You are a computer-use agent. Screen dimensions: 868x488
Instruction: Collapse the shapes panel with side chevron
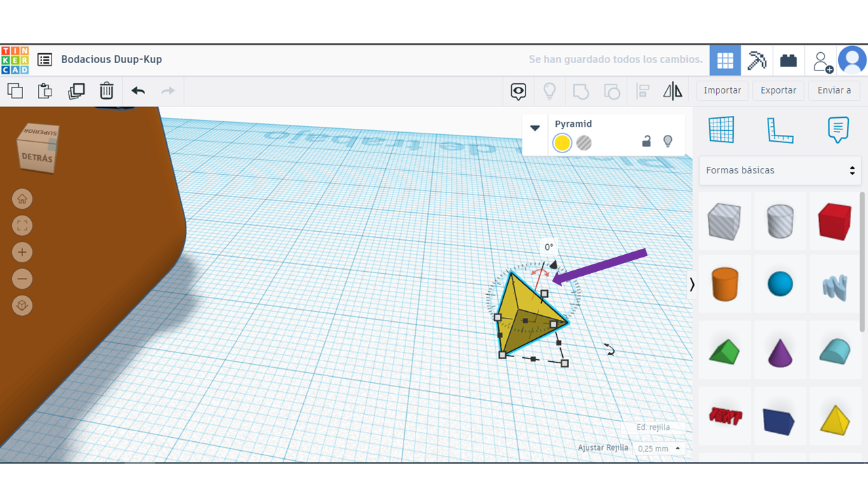[x=692, y=285]
